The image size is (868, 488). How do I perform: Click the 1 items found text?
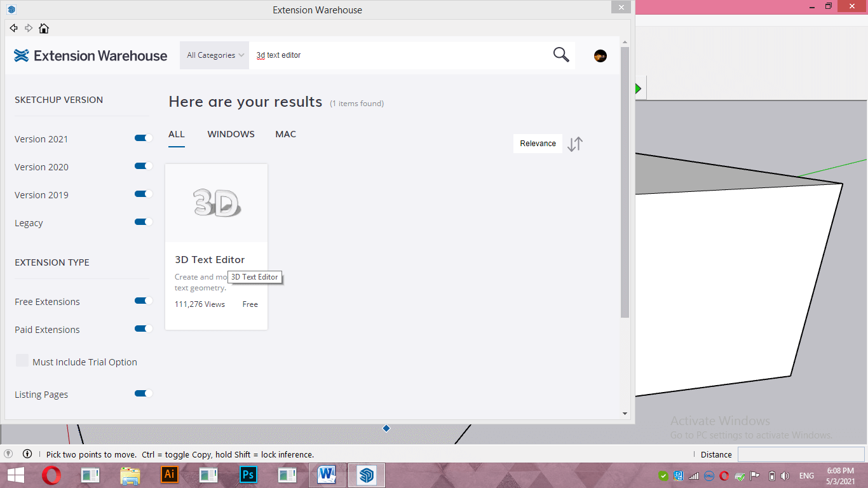coord(357,104)
